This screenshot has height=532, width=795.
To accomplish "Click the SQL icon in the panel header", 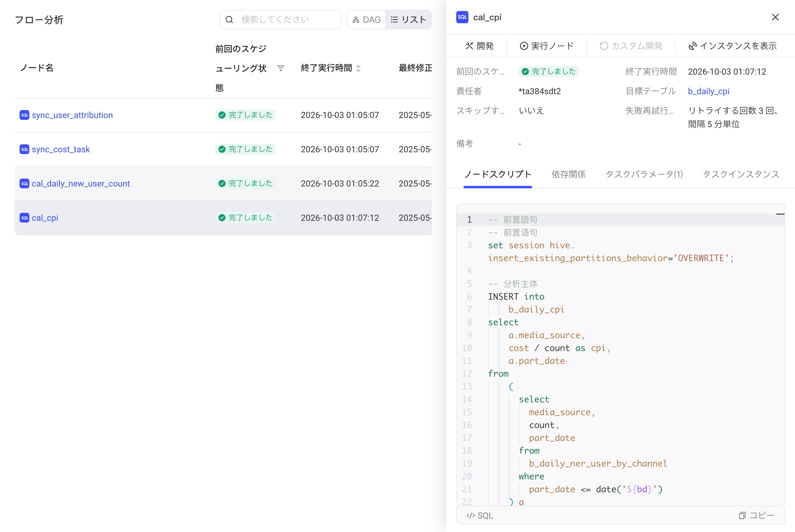I will point(462,17).
